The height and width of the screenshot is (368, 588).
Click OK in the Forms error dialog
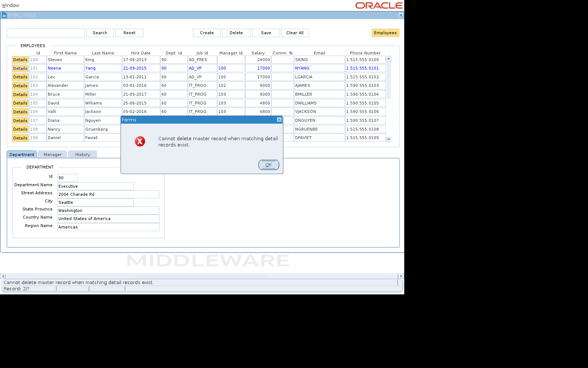tap(269, 165)
